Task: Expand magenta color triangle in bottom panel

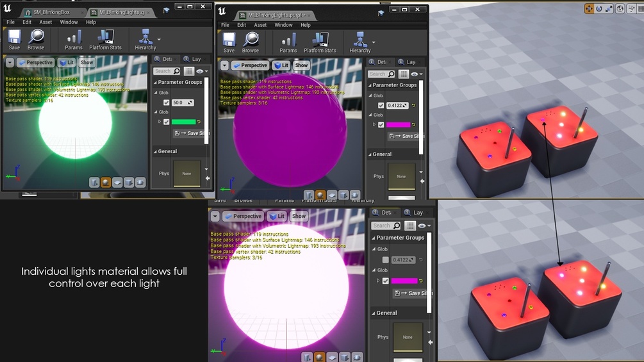Action: (378, 281)
